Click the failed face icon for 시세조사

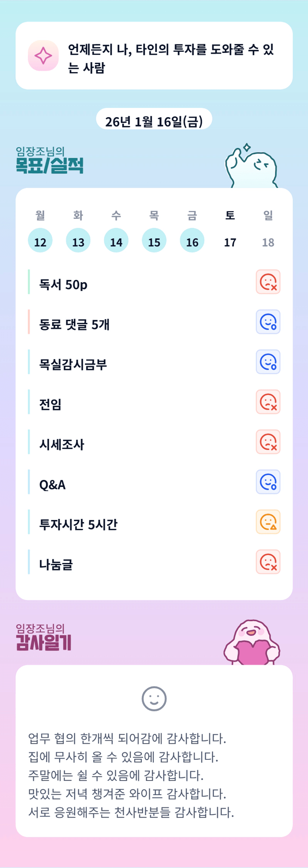[268, 442]
